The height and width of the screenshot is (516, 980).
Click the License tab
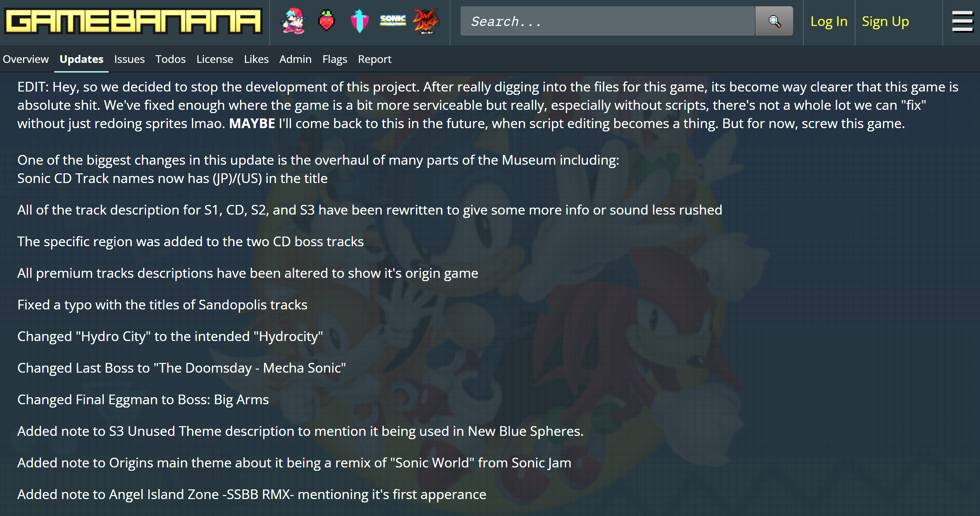214,59
